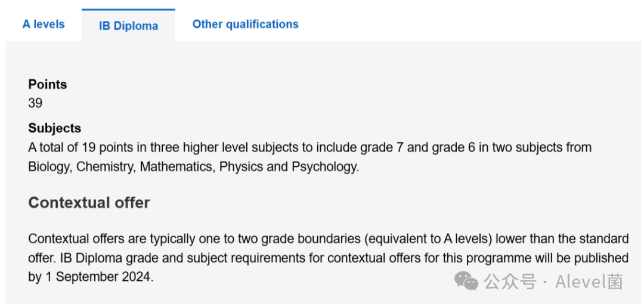Switch to the A levels tab
The image size is (644, 307).
44,24
